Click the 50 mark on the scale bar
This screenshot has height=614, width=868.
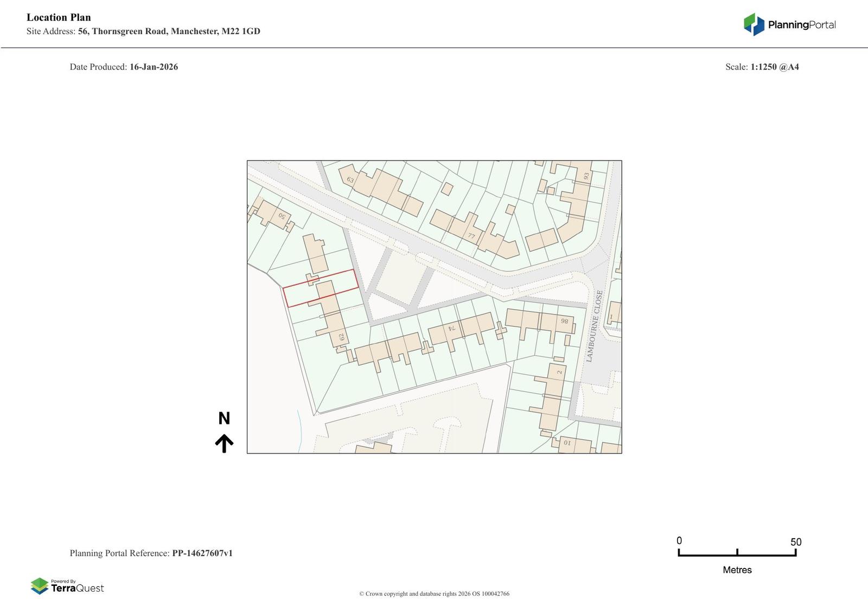(795, 542)
